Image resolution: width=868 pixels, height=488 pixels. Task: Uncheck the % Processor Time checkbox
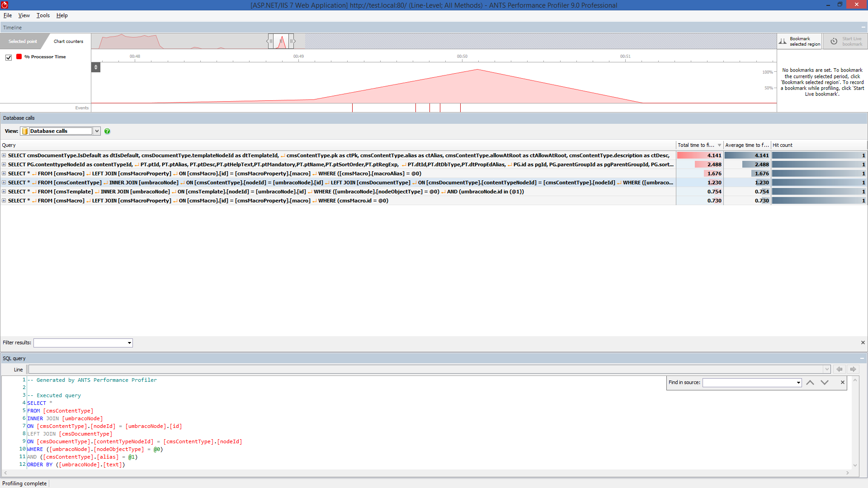pyautogui.click(x=9, y=57)
